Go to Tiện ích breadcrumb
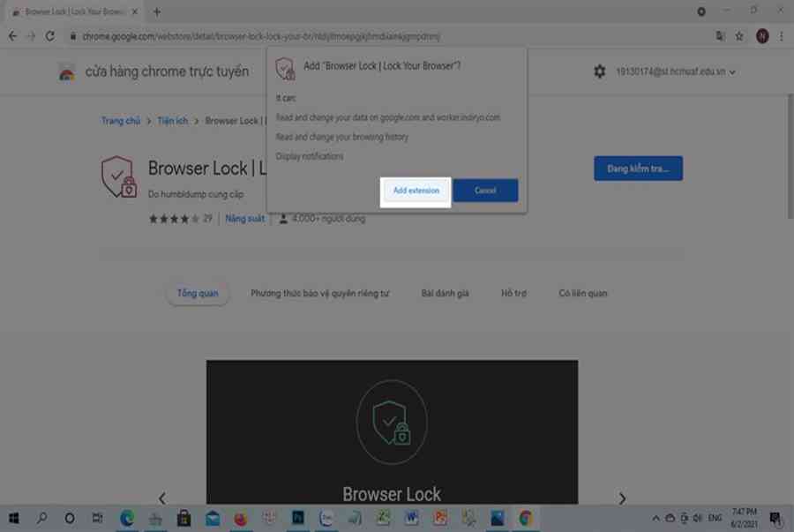794x532 pixels. (172, 121)
